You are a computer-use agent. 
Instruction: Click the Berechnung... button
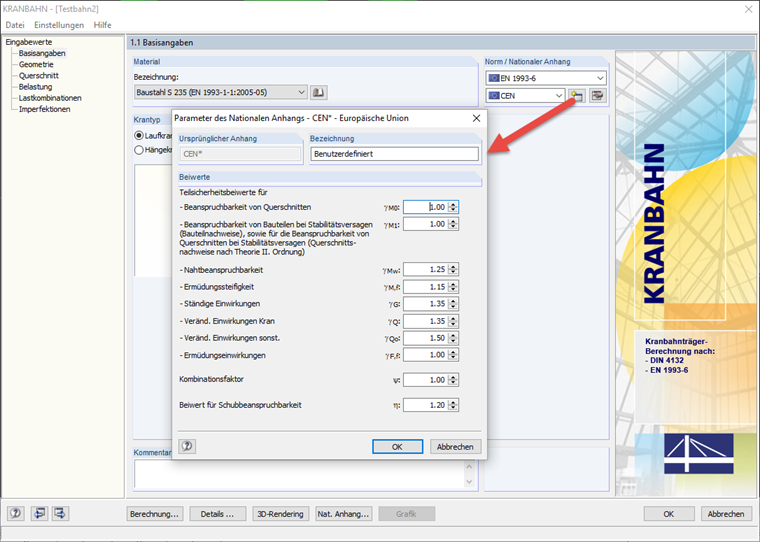click(155, 514)
